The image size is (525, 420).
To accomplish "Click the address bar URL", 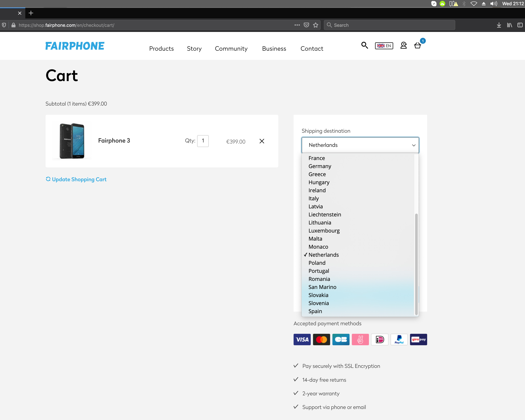I will 66,25.
